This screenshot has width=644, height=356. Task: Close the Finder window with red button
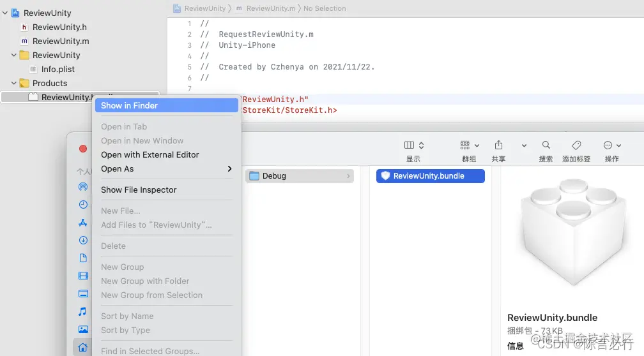click(83, 149)
